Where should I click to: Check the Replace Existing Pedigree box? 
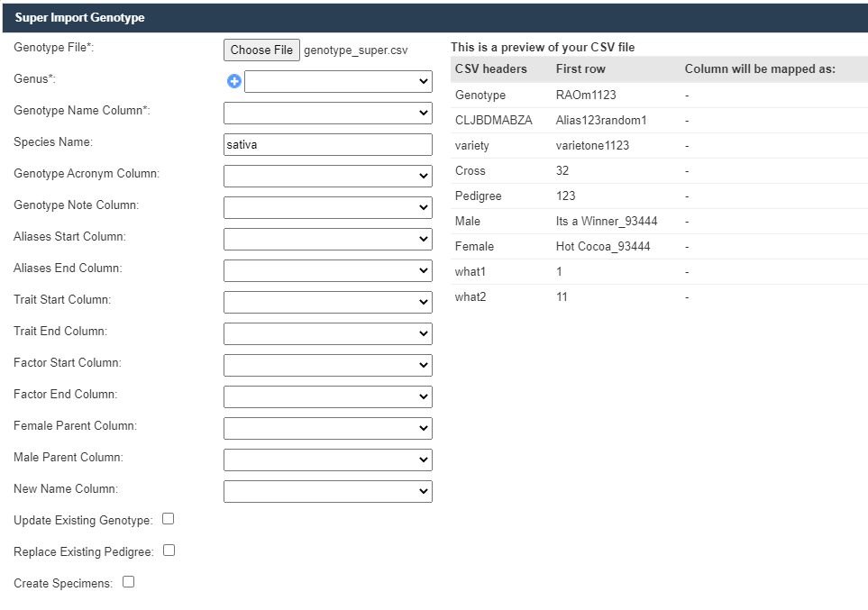click(x=169, y=551)
